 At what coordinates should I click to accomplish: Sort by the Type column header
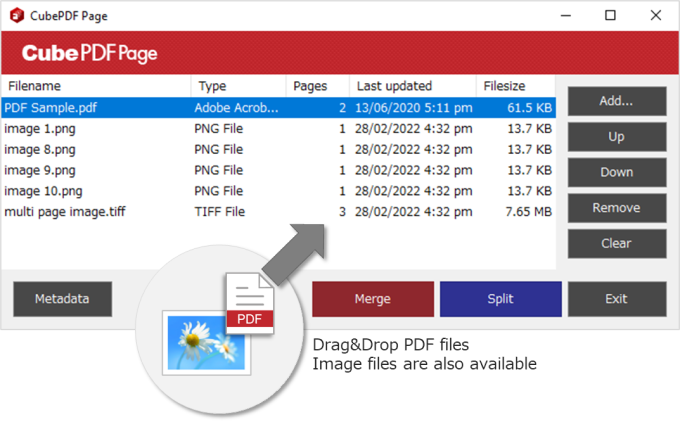pyautogui.click(x=239, y=86)
